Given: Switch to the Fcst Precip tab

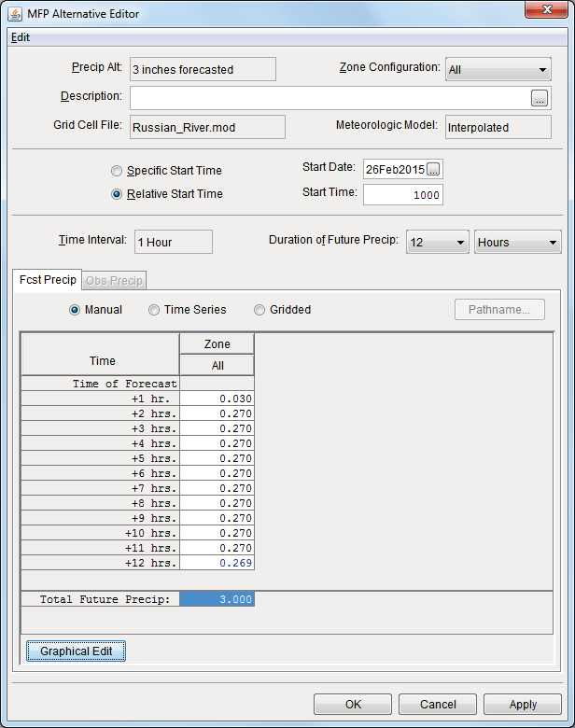Looking at the screenshot, I should pos(48,280).
